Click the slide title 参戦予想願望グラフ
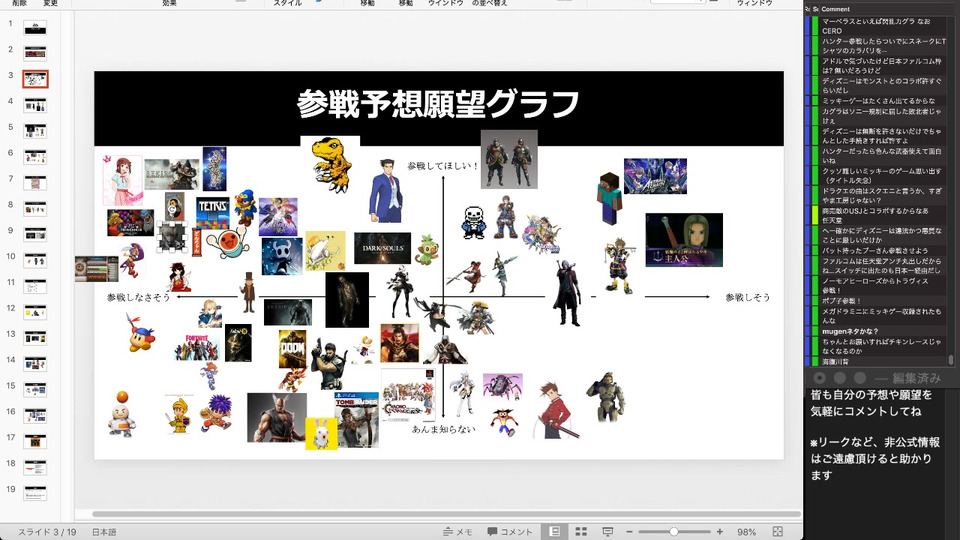960x540 pixels. point(438,104)
